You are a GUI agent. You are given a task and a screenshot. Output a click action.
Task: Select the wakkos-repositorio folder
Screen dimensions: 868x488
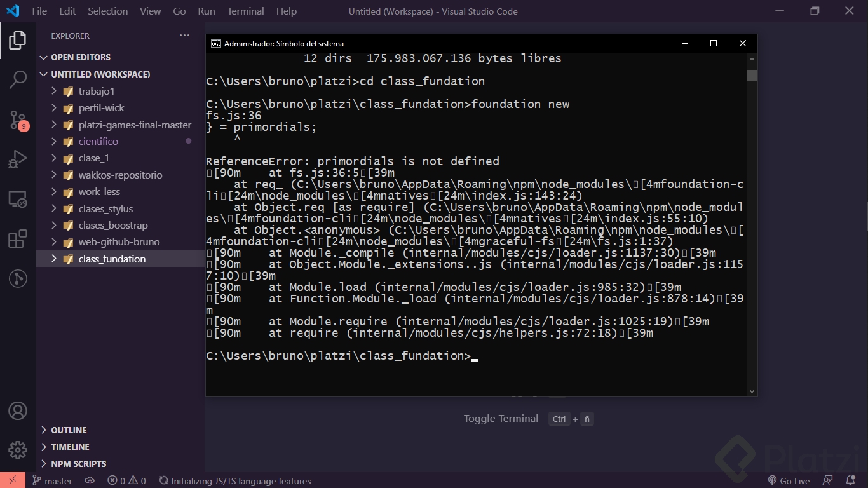[x=120, y=175]
